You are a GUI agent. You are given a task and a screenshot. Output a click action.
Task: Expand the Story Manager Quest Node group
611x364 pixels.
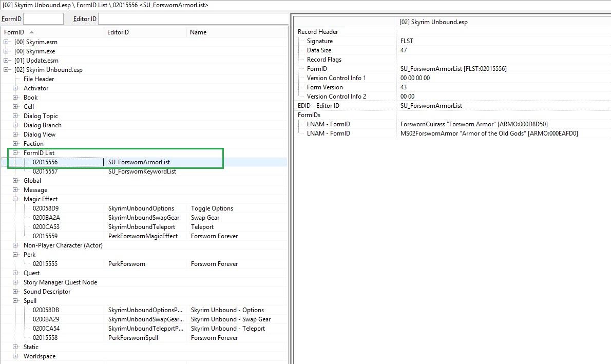[x=15, y=282]
